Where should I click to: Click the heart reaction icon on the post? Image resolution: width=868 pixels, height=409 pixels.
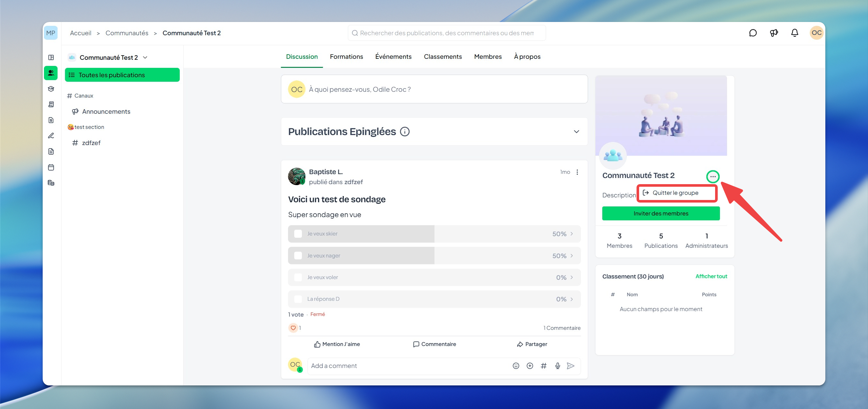(293, 328)
